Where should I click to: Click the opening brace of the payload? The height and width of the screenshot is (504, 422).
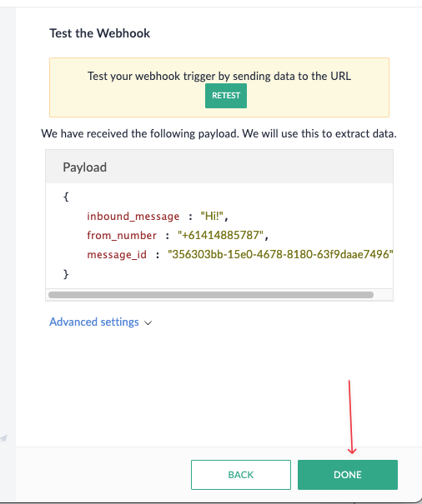coord(66,197)
